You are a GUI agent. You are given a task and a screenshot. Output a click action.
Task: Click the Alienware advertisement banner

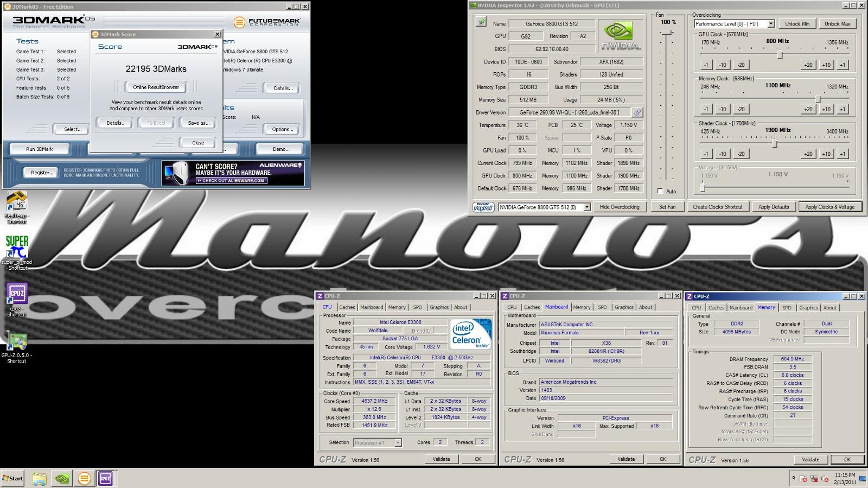(233, 173)
